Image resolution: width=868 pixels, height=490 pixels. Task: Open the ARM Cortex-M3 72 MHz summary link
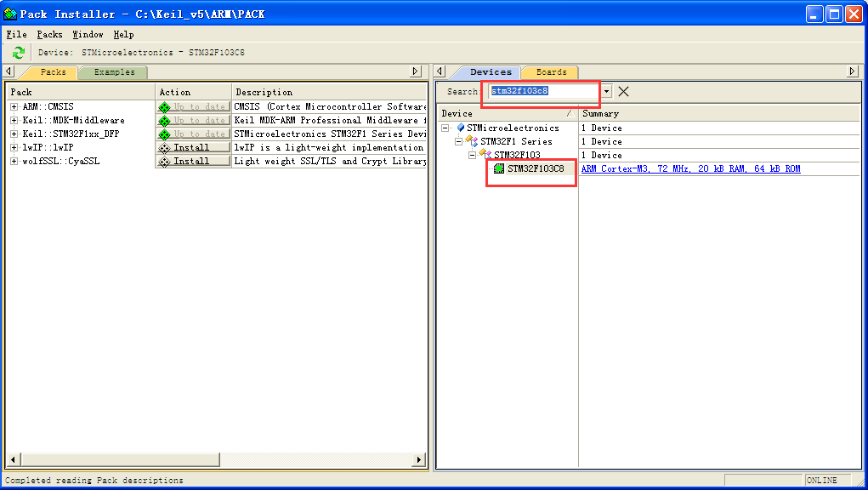(x=691, y=169)
